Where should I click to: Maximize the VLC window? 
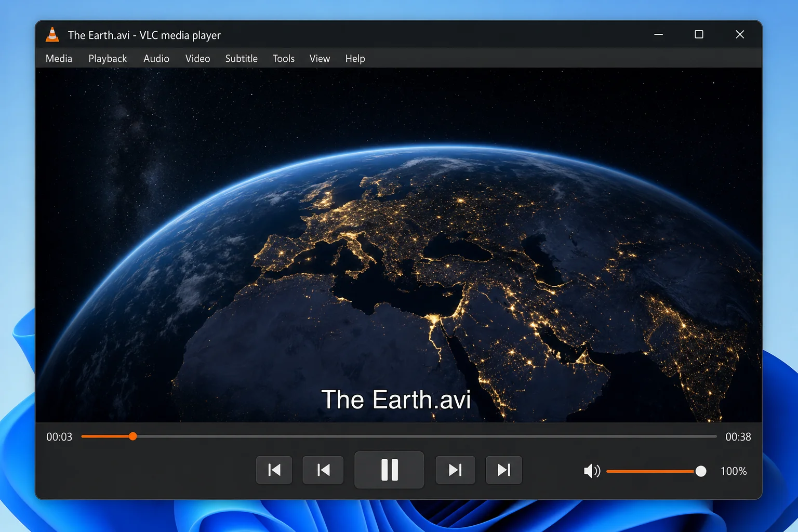tap(699, 34)
